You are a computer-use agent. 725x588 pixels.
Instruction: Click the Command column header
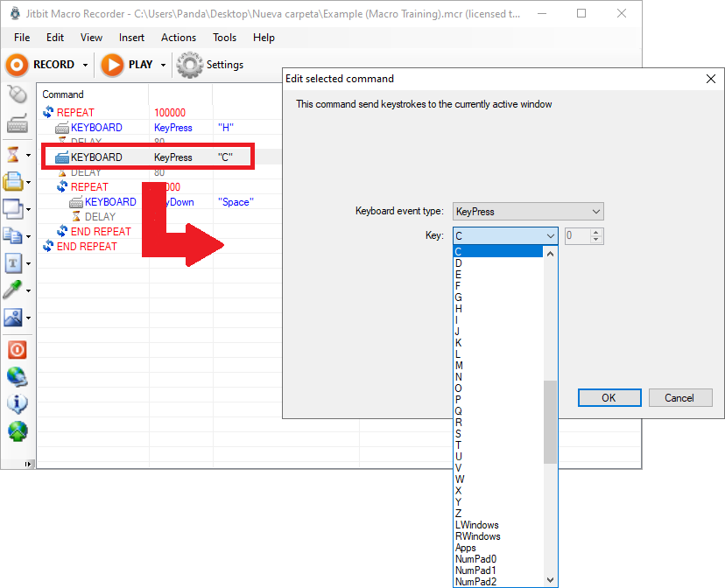(93, 94)
